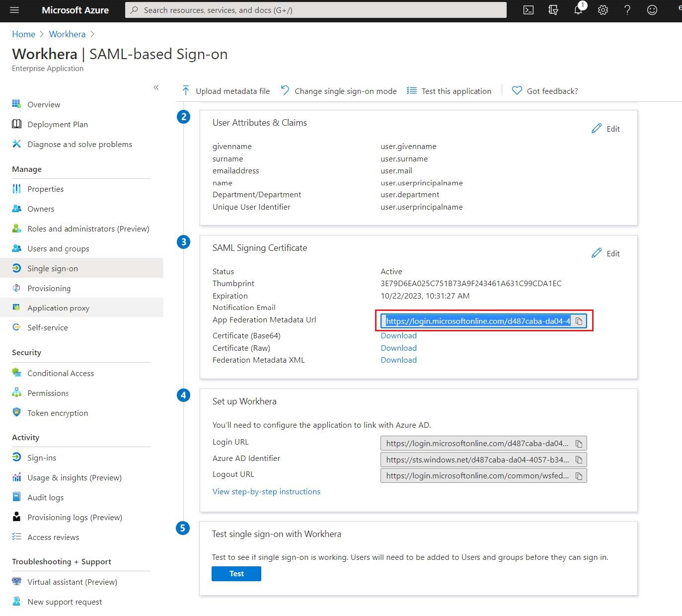Screen dimensions: 682x616
Task: Click the Usage & insights chart icon
Action: tap(16, 477)
